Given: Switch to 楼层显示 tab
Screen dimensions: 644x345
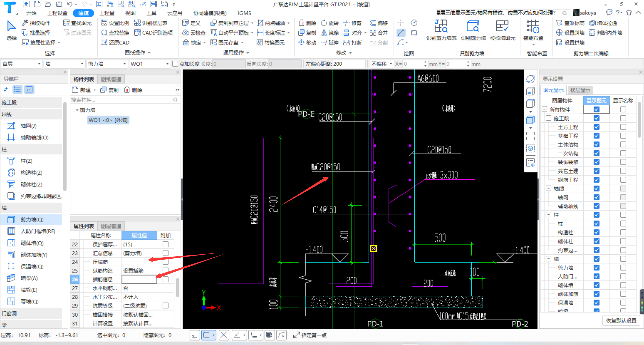Looking at the screenshot, I should (x=580, y=90).
